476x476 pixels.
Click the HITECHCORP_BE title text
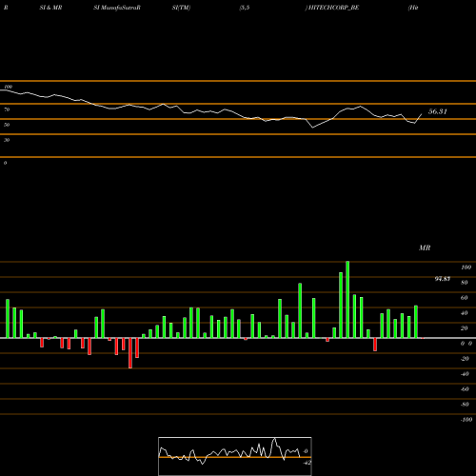[333, 8]
